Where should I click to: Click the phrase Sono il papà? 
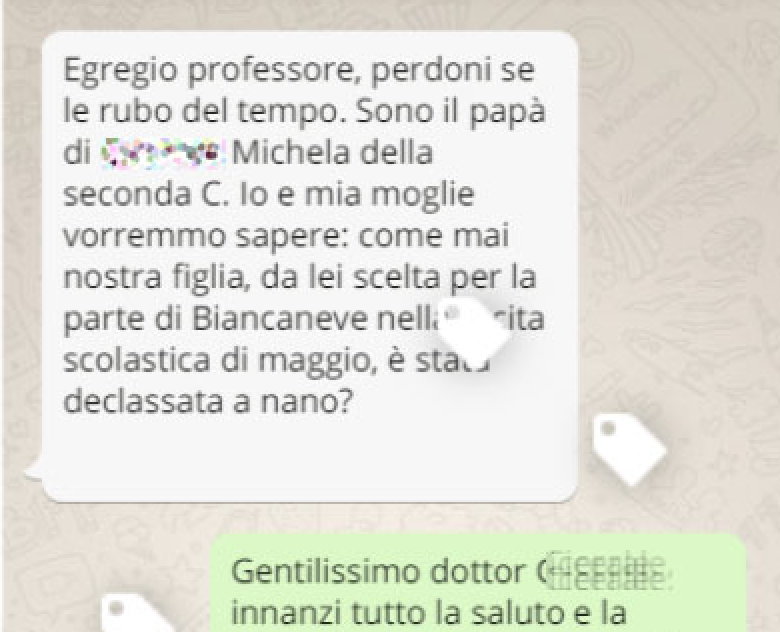451,112
